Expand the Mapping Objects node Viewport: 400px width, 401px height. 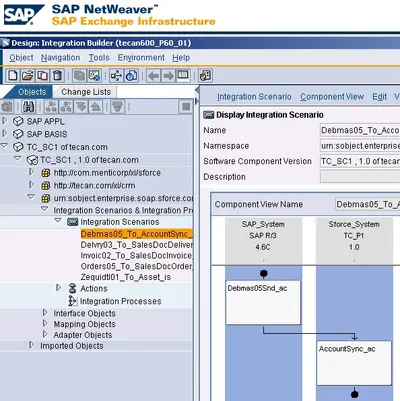point(45,323)
